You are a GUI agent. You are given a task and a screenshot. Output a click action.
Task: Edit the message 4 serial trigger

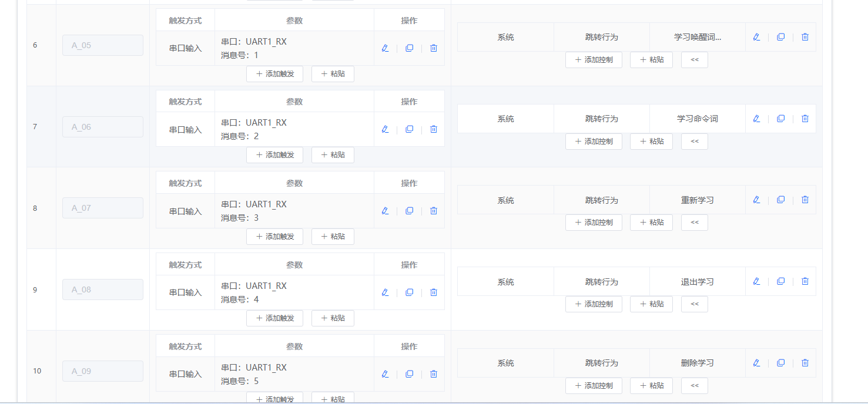385,292
